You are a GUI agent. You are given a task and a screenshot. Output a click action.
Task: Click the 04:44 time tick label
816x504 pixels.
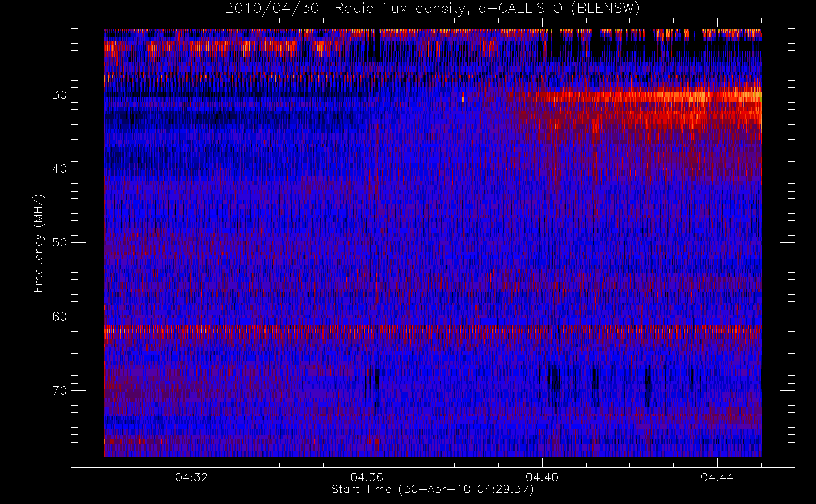717,477
